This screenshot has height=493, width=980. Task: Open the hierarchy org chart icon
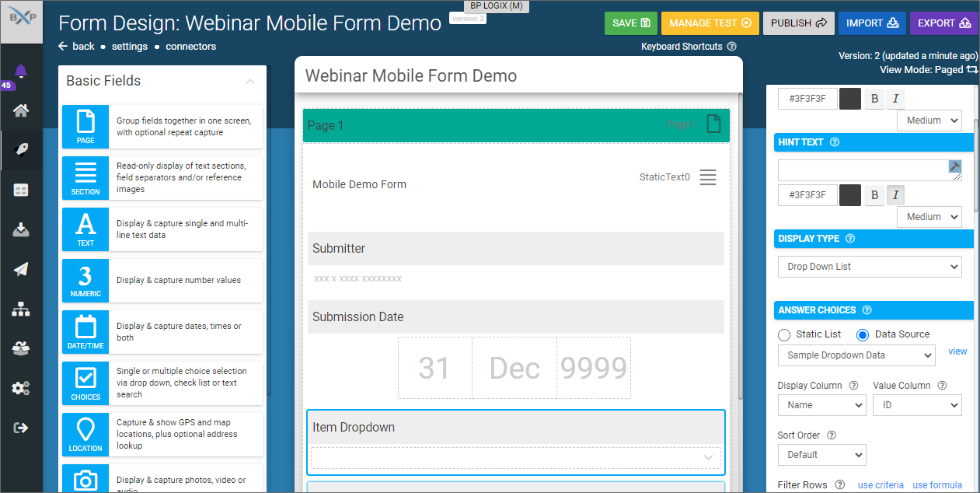(21, 309)
